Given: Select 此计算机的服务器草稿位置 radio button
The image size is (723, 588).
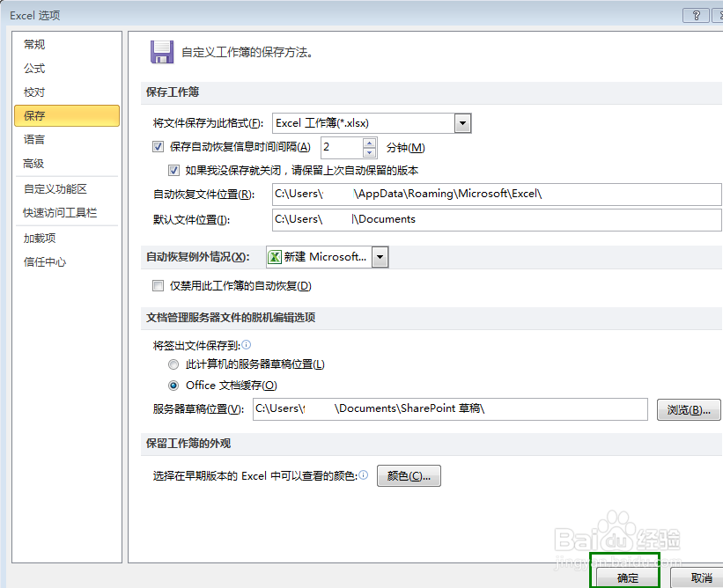Looking at the screenshot, I should [x=173, y=364].
